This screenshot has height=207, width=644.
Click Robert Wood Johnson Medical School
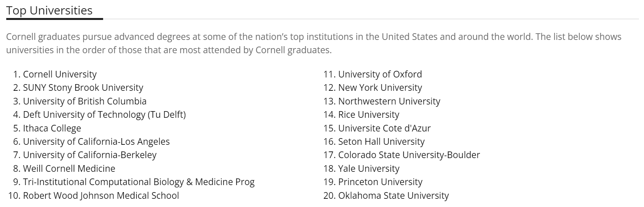101,196
